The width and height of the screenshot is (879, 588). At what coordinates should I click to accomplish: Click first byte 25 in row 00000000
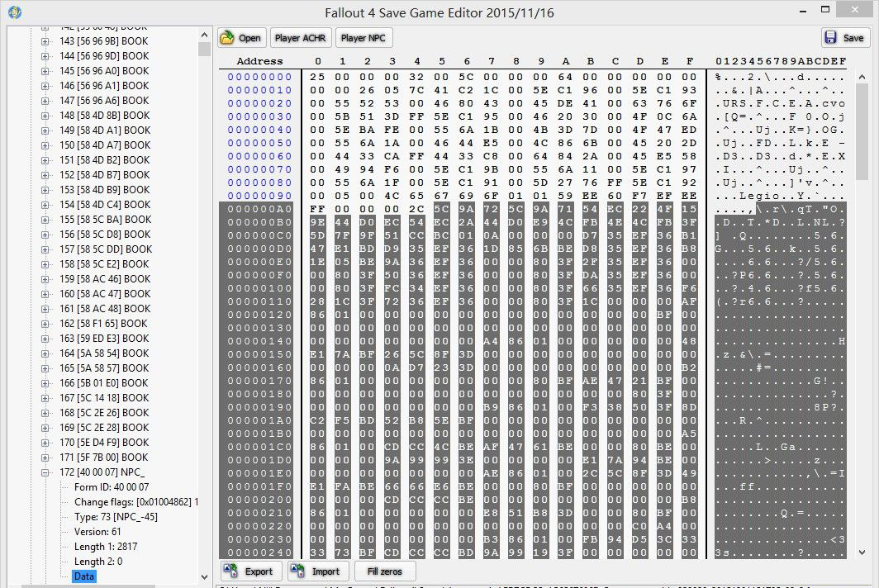click(317, 77)
